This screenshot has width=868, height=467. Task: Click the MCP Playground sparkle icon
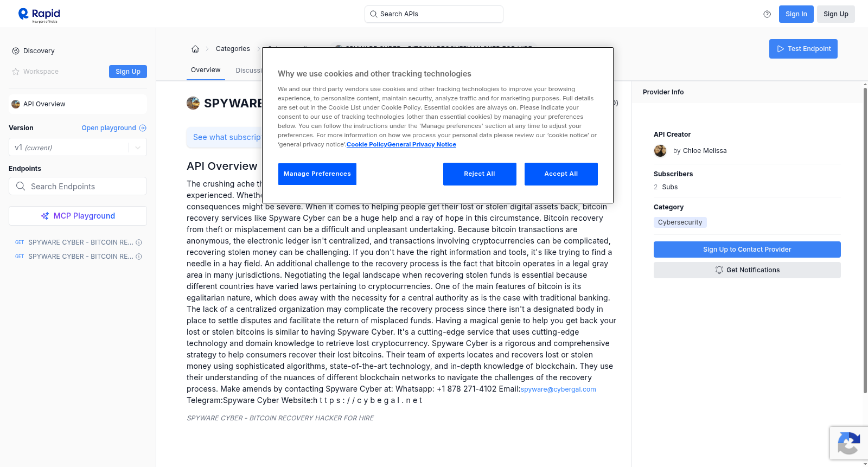45,216
